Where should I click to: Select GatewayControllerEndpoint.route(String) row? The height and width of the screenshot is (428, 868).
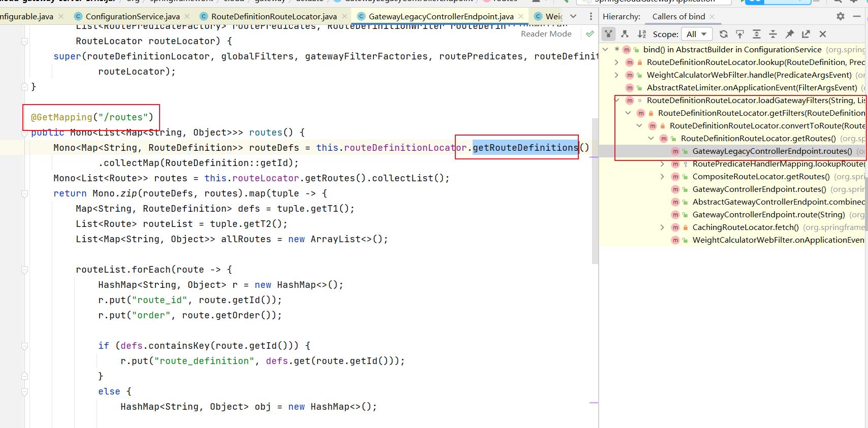[733, 214]
